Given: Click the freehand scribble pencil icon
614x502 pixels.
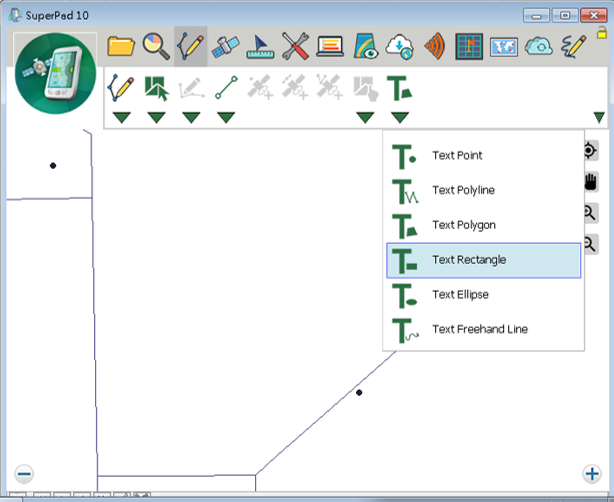Looking at the screenshot, I should point(574,46).
